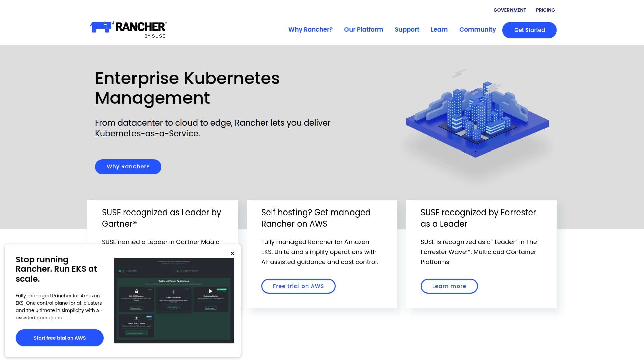Screen dimensions: 644x362
Task: Click the hero Why Rancher? button
Action: [x=128, y=167]
